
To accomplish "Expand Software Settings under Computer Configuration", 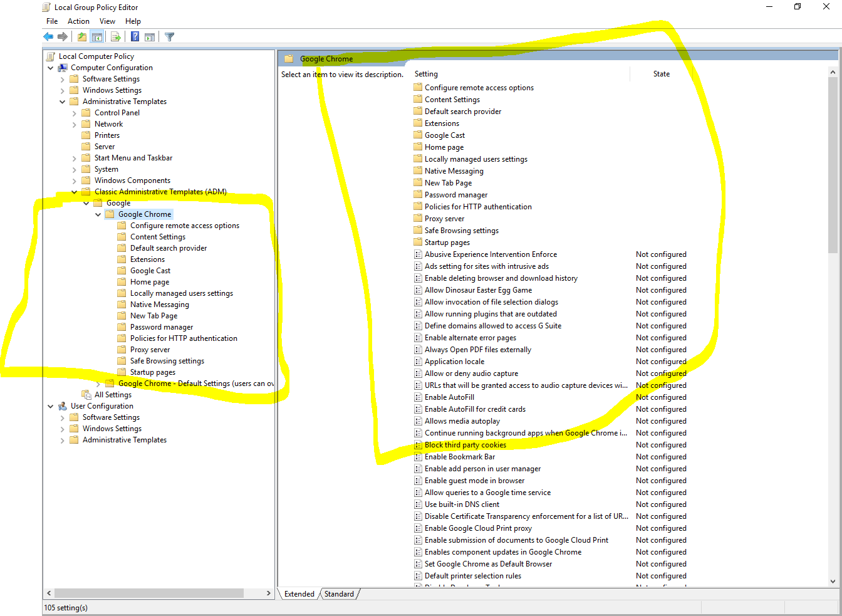I will click(63, 79).
